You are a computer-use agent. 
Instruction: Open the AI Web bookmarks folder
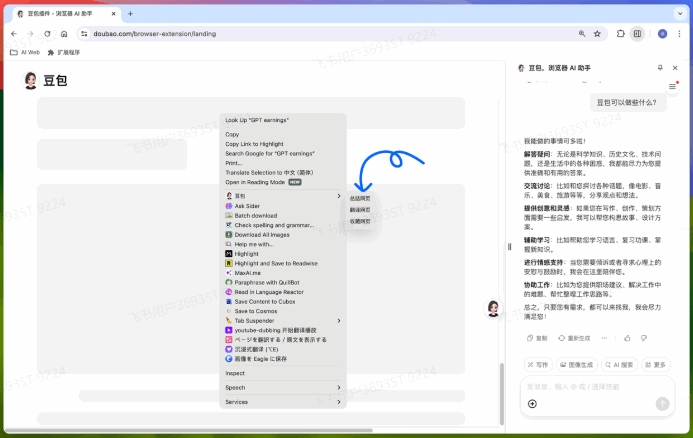(25, 52)
